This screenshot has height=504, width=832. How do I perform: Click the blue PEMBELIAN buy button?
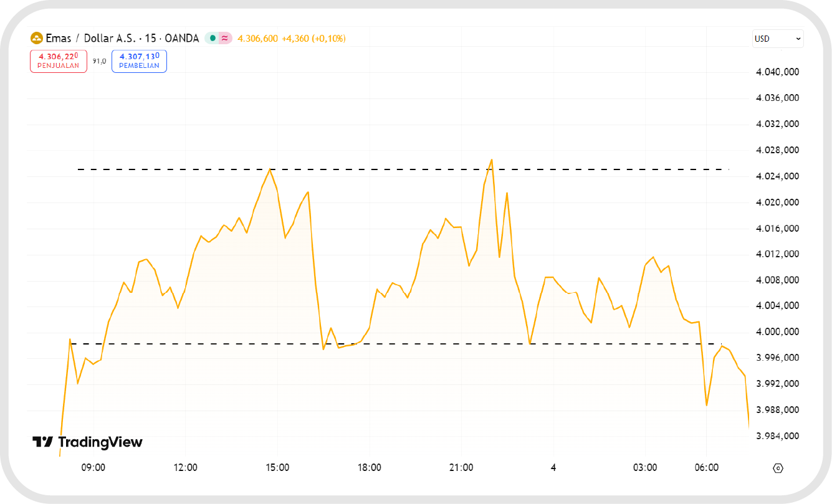tap(139, 61)
